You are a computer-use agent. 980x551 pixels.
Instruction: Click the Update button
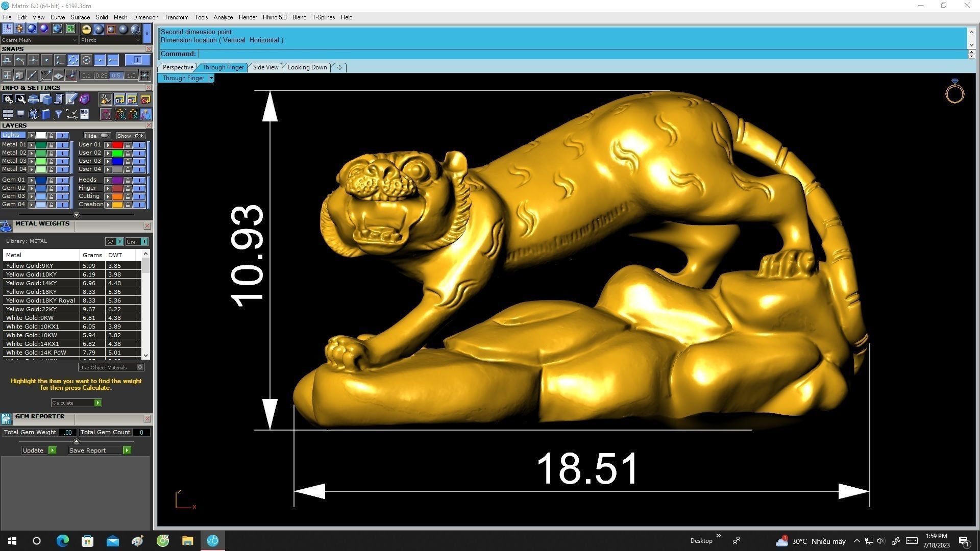[39, 450]
